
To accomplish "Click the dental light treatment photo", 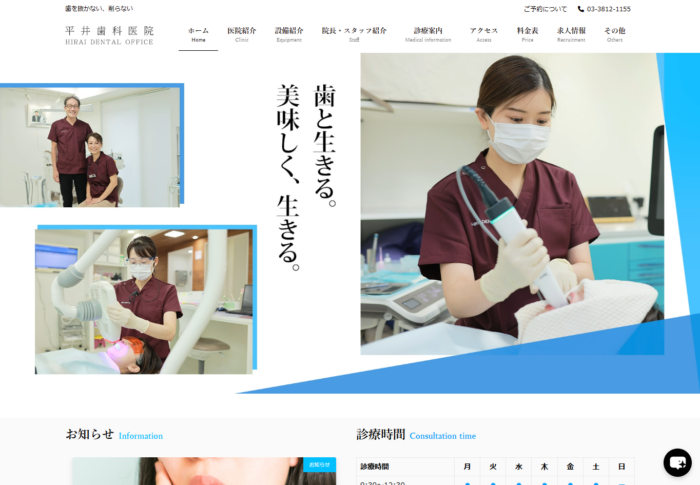I will pos(143,300).
